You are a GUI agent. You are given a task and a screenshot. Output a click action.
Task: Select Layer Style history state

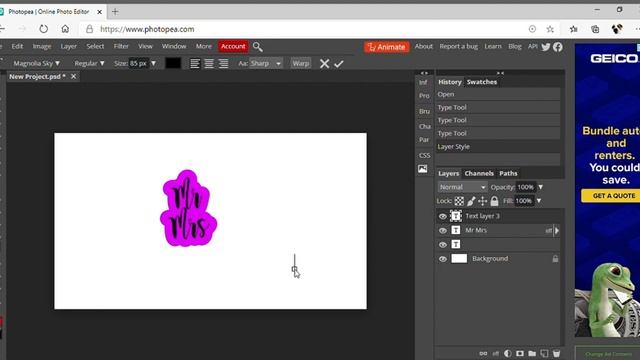click(498, 147)
